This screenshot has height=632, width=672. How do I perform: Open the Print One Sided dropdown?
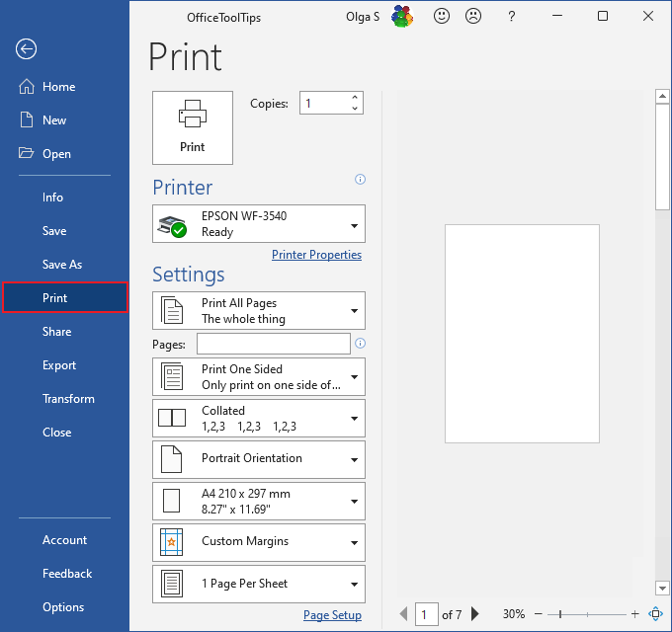(259, 377)
